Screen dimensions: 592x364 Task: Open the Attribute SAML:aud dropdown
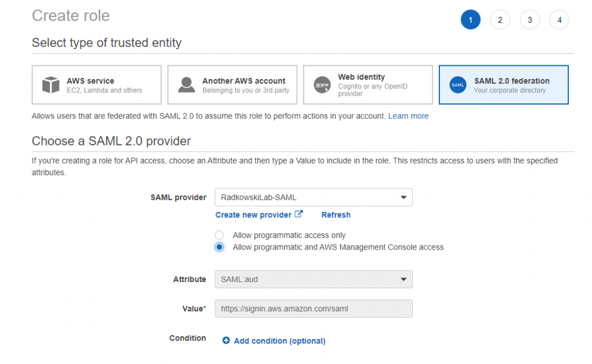pyautogui.click(x=314, y=279)
